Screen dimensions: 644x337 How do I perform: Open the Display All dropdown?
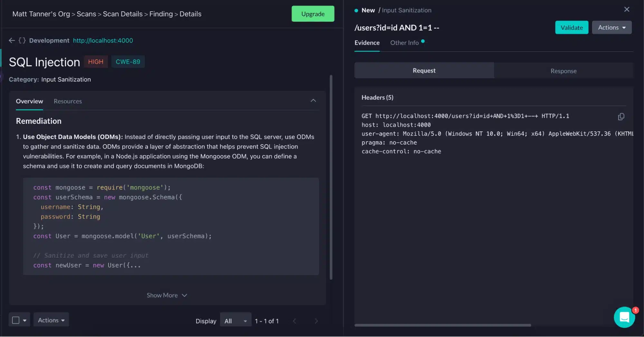point(235,321)
